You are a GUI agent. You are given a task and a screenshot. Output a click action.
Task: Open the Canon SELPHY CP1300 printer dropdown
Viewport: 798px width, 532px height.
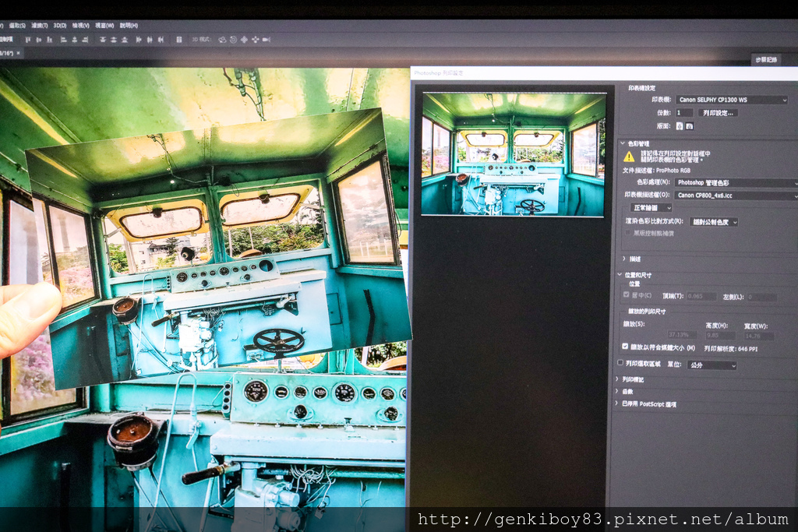[732, 100]
